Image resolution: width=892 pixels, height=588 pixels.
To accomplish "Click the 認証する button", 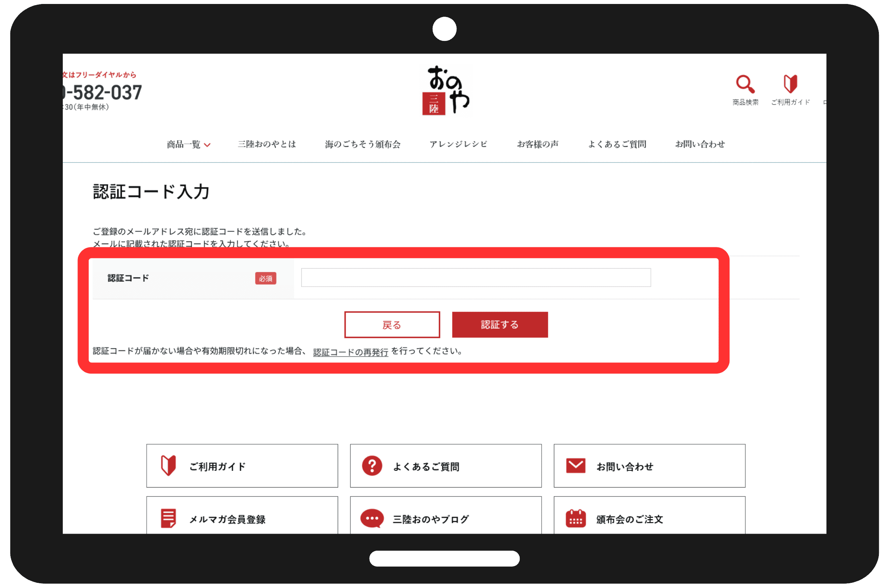I will click(x=500, y=325).
